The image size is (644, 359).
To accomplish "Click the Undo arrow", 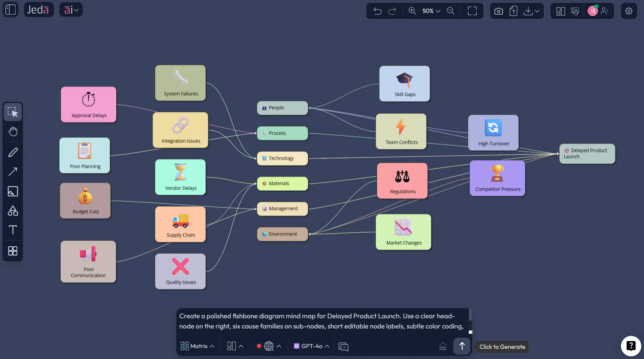I will click(377, 11).
